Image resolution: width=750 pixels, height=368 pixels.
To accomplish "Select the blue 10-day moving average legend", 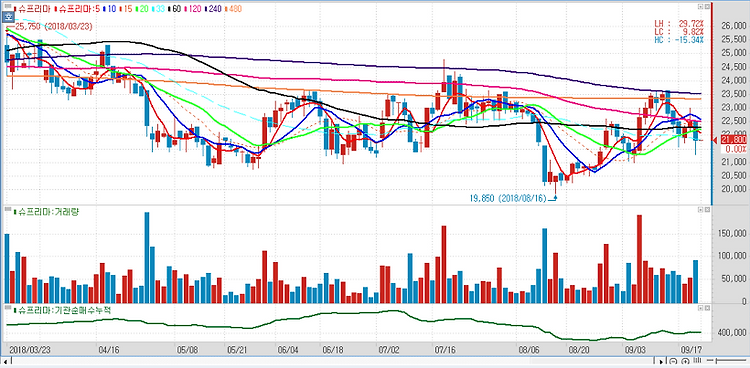I will point(110,9).
